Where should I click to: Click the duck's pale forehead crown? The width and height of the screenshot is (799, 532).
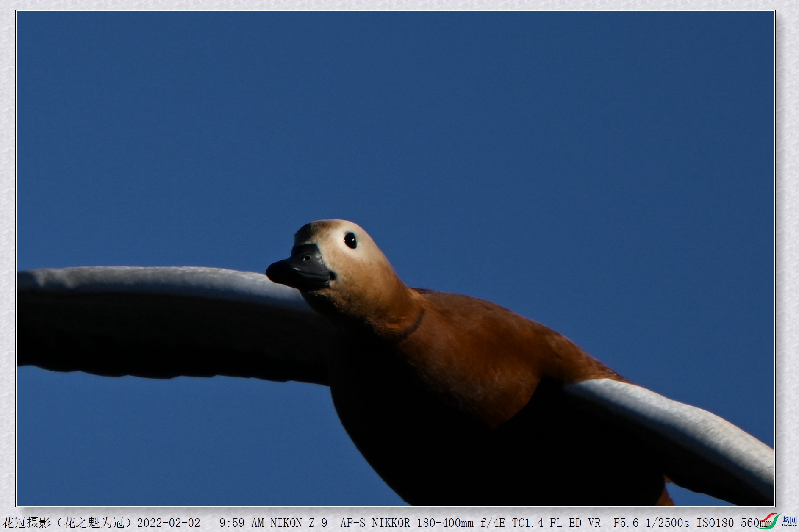(322, 228)
